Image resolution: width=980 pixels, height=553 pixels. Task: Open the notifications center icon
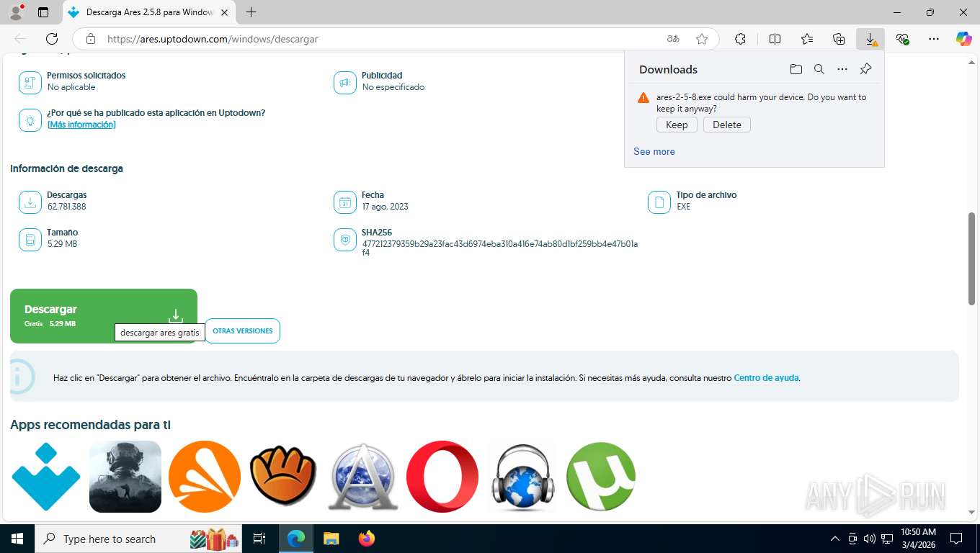click(x=956, y=539)
